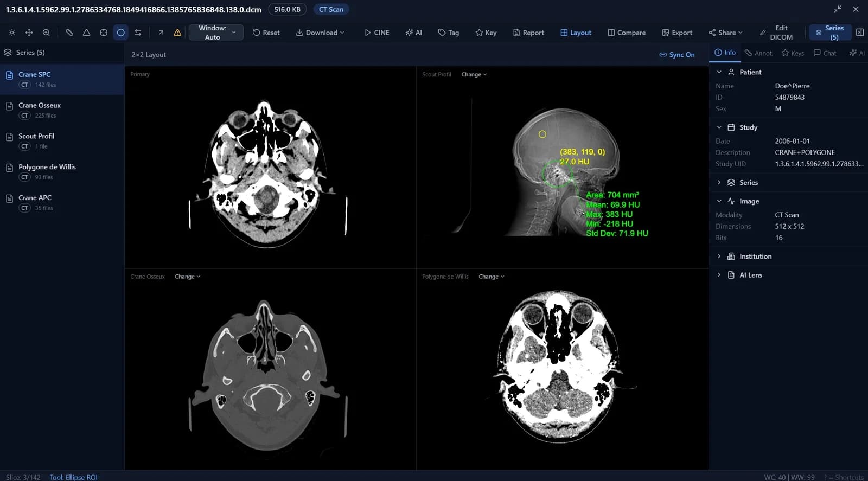
Task: Switch to the Chat tab
Action: tap(825, 53)
